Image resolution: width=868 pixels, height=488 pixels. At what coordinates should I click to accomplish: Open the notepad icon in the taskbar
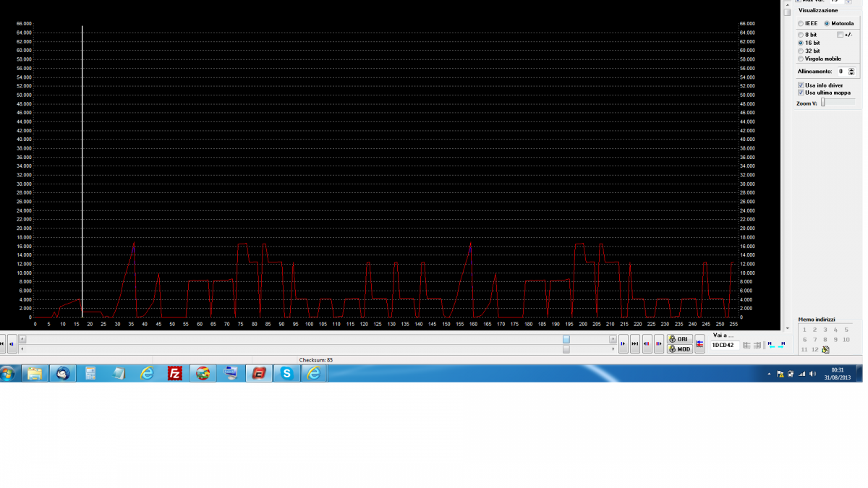pos(119,373)
